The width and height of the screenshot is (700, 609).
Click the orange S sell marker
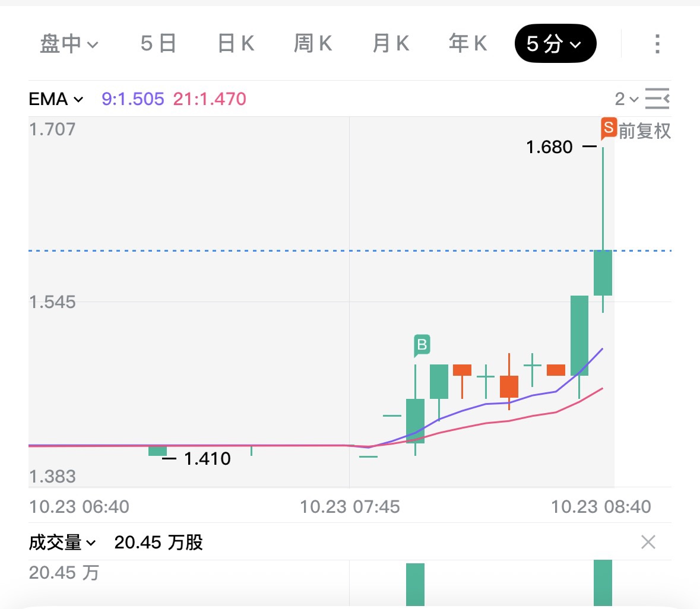click(608, 128)
